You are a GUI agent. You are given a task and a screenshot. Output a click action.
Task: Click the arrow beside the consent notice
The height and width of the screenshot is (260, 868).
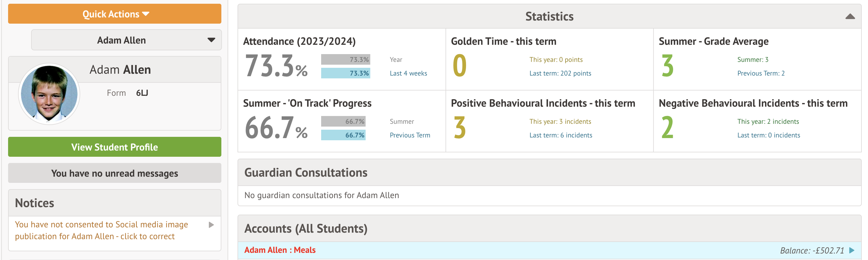click(x=211, y=225)
